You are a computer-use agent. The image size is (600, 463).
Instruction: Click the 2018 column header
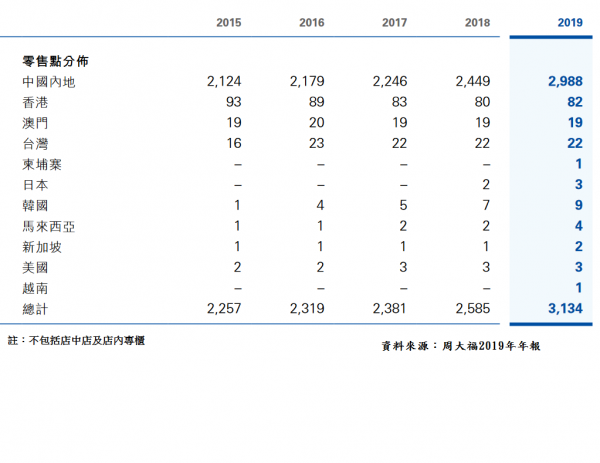click(x=478, y=23)
